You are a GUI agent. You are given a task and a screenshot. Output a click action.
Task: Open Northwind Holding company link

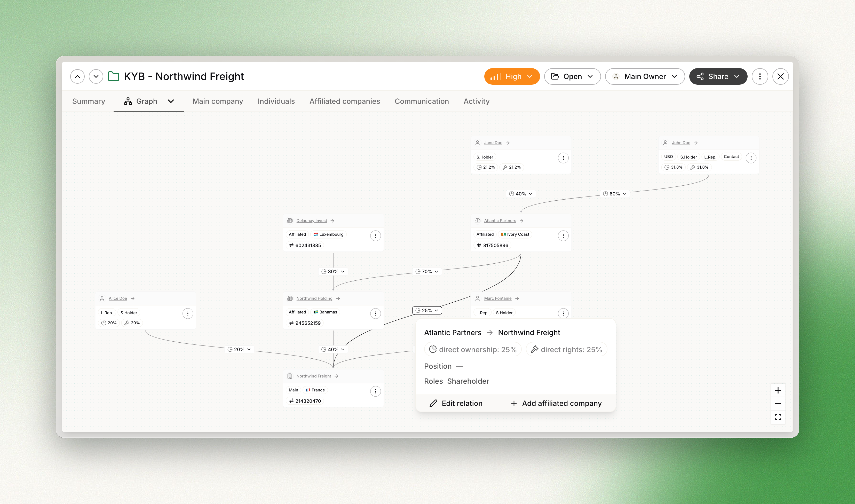314,298
